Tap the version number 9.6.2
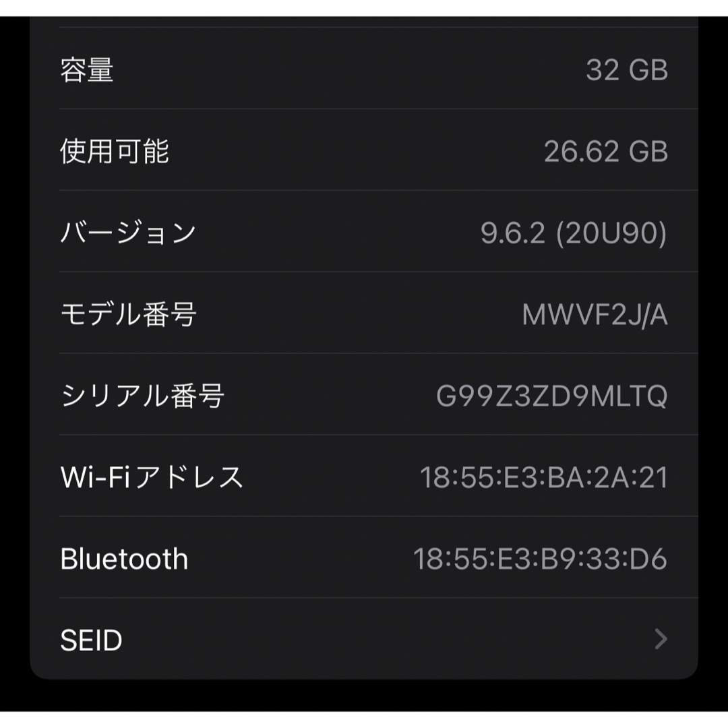Viewport: 728px width, 728px height. 512,233
